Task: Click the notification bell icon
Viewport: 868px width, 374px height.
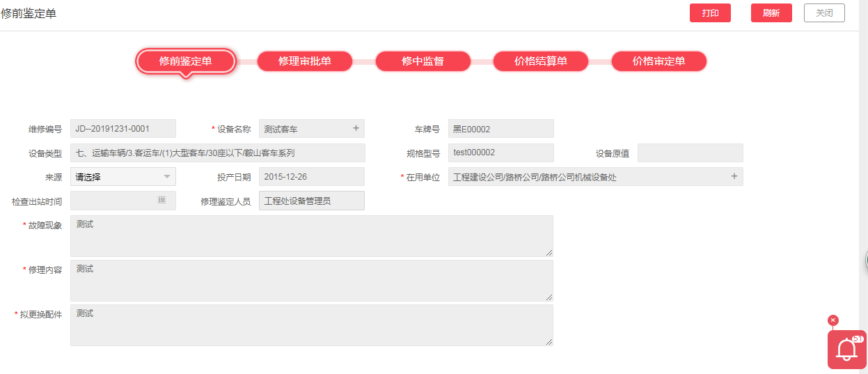Action: point(846,349)
